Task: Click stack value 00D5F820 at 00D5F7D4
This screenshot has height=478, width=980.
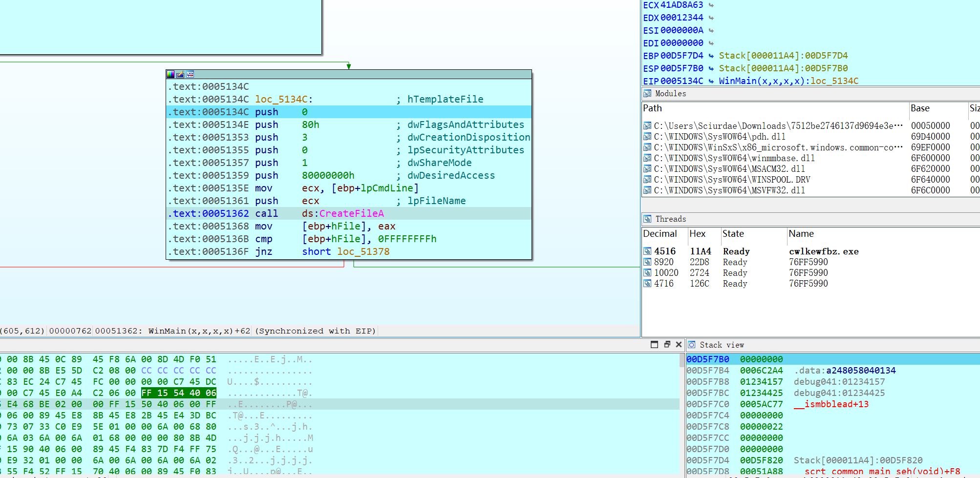Action: click(x=761, y=460)
